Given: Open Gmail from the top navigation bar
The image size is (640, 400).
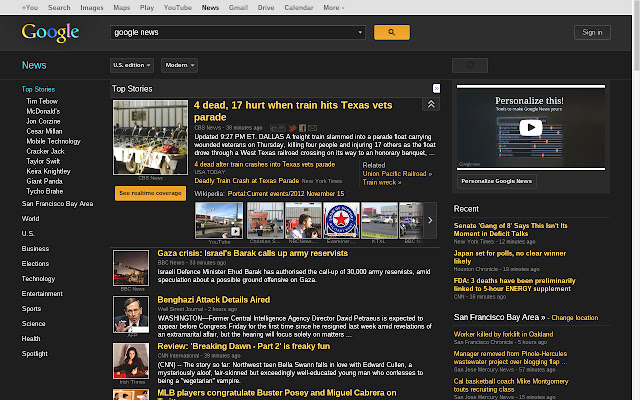Looking at the screenshot, I should point(238,7).
